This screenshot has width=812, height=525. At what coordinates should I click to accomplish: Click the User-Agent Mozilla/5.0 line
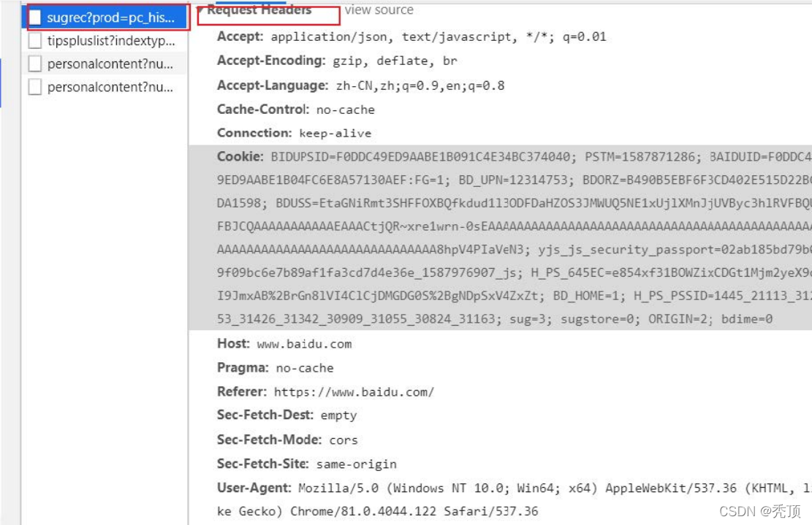(515, 488)
